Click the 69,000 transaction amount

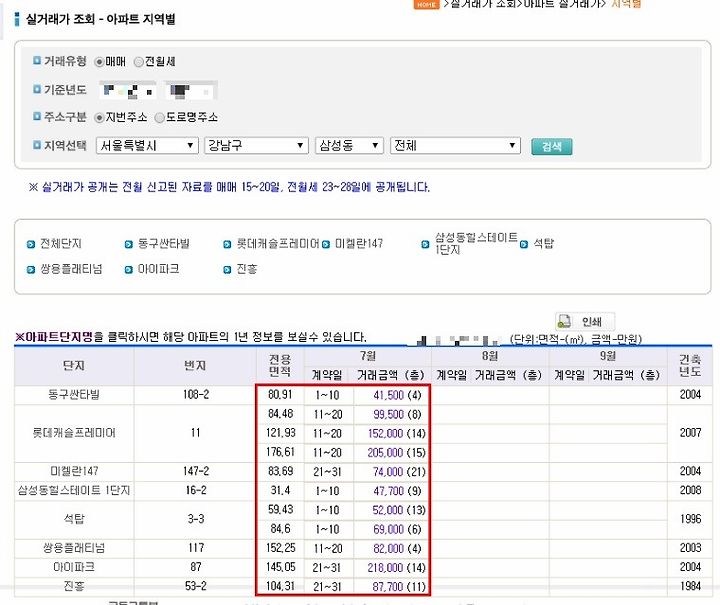(x=388, y=529)
